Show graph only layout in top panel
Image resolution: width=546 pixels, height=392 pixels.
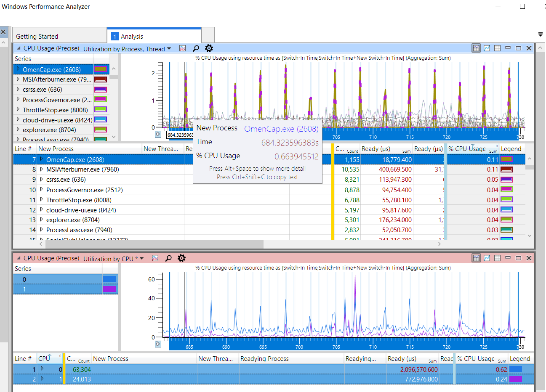(487, 48)
